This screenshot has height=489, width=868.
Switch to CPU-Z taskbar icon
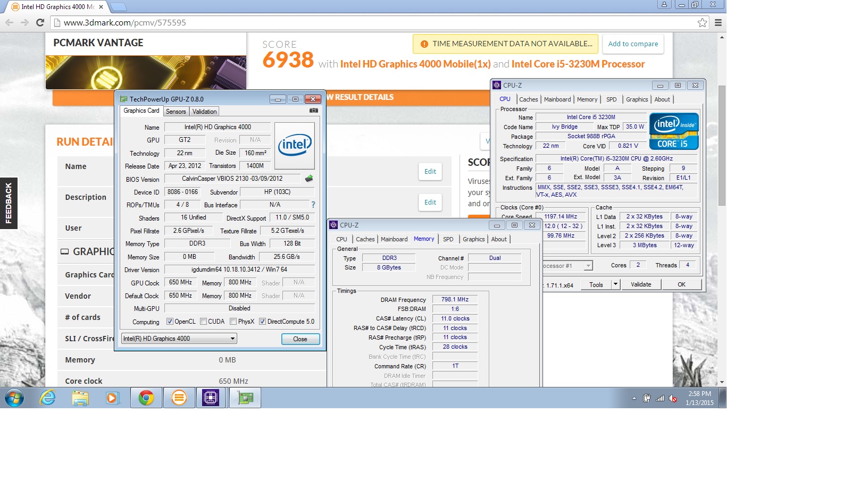[211, 398]
